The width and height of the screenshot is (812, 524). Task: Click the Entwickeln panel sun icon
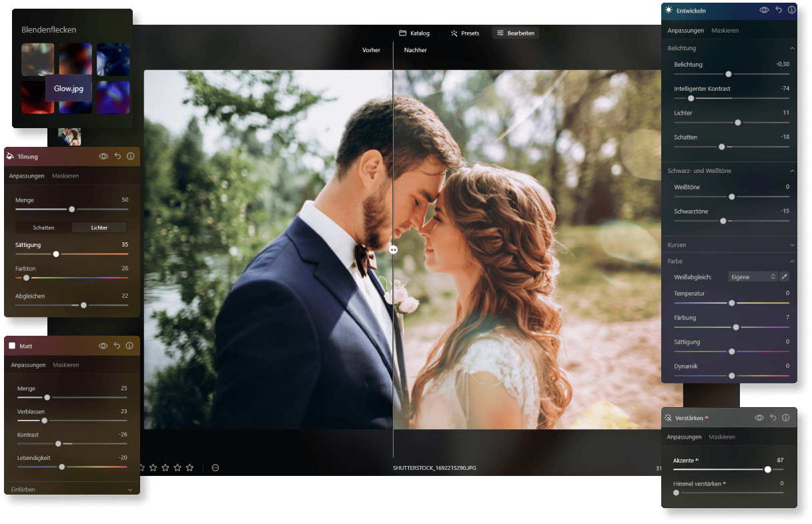(x=668, y=10)
